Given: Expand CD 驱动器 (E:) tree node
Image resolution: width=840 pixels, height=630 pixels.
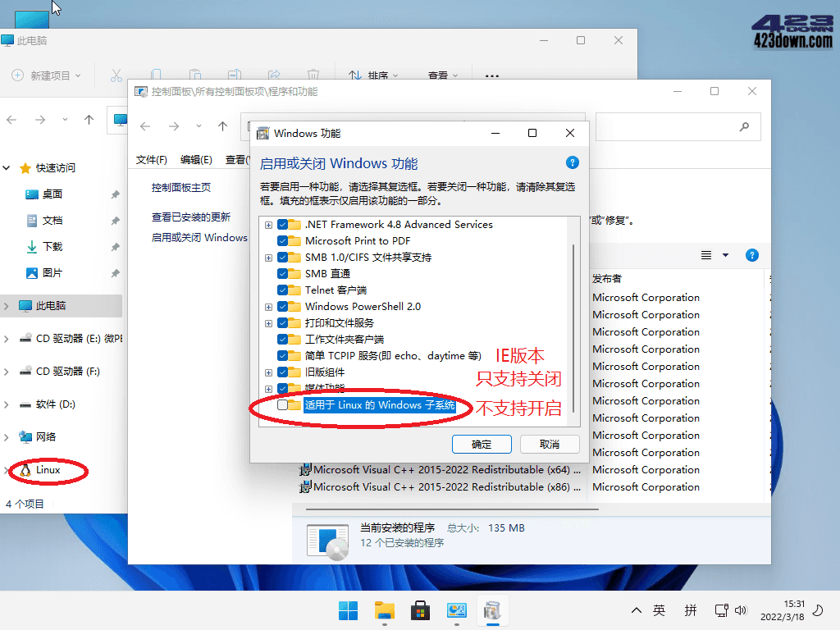Looking at the screenshot, I should [x=7, y=339].
